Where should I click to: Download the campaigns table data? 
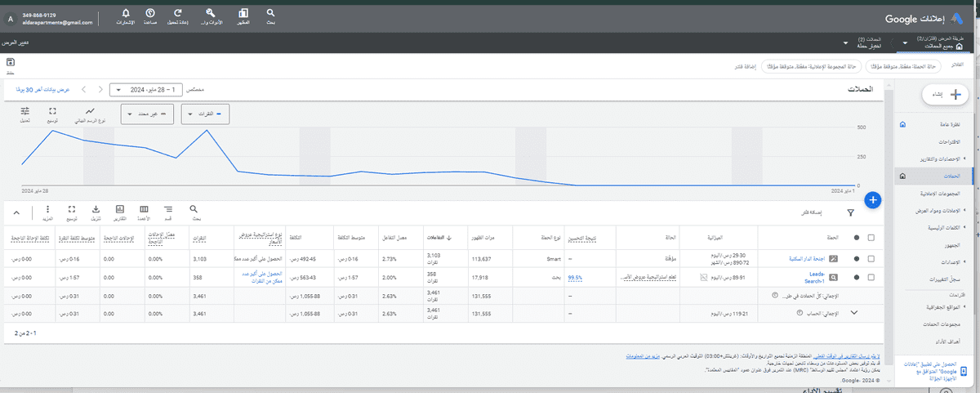pos(96,210)
